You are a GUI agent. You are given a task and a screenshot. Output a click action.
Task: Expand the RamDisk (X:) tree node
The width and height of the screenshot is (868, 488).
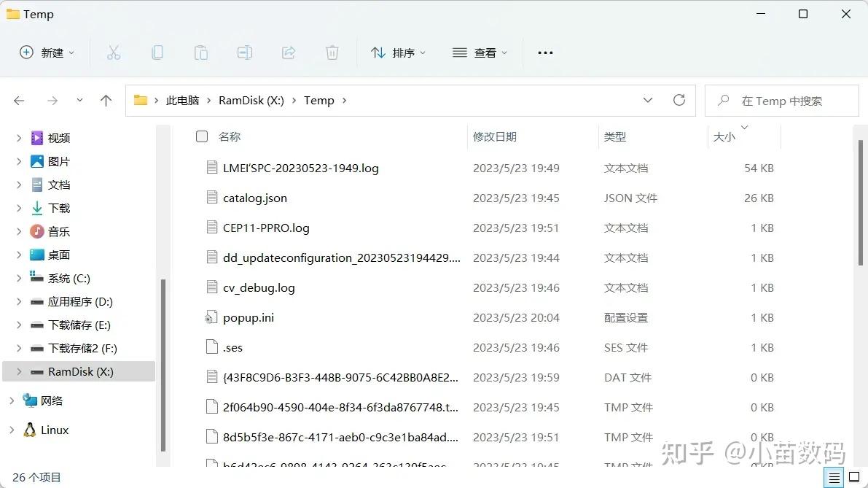pyautogui.click(x=19, y=372)
